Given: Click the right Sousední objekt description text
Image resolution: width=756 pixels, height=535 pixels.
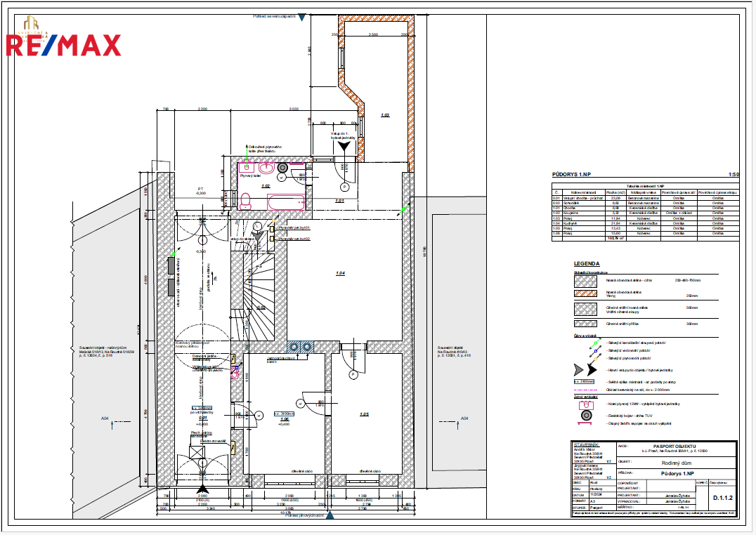Looking at the screenshot, I should point(454,351).
